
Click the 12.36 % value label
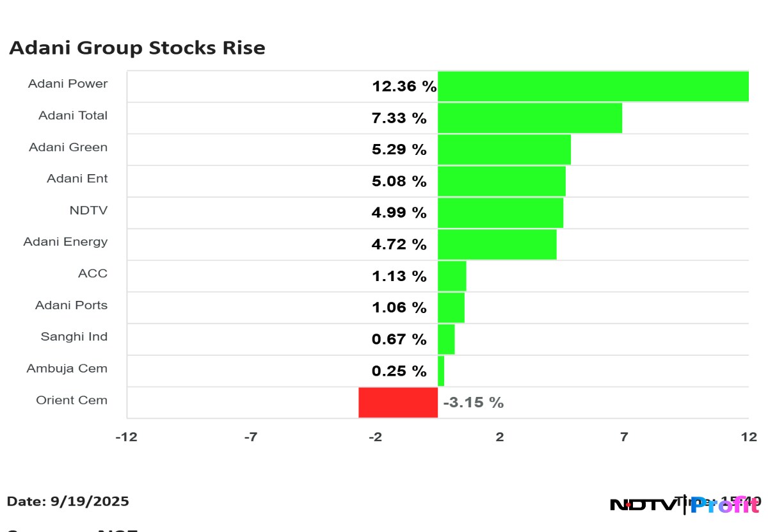point(404,86)
